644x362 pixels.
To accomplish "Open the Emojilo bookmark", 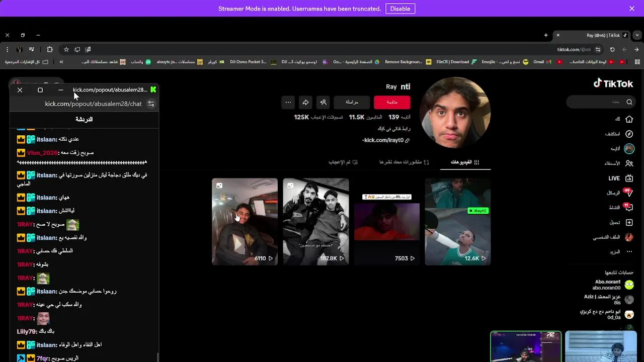I will (505, 62).
